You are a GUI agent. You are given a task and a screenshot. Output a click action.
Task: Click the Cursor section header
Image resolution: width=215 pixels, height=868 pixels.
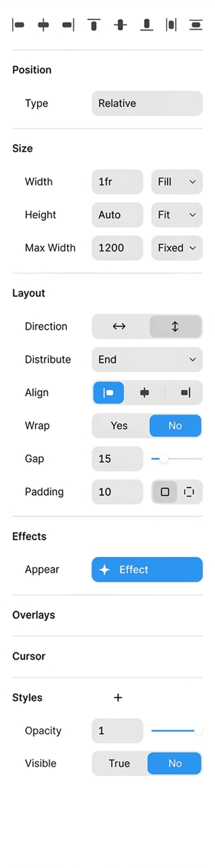pos(29,656)
